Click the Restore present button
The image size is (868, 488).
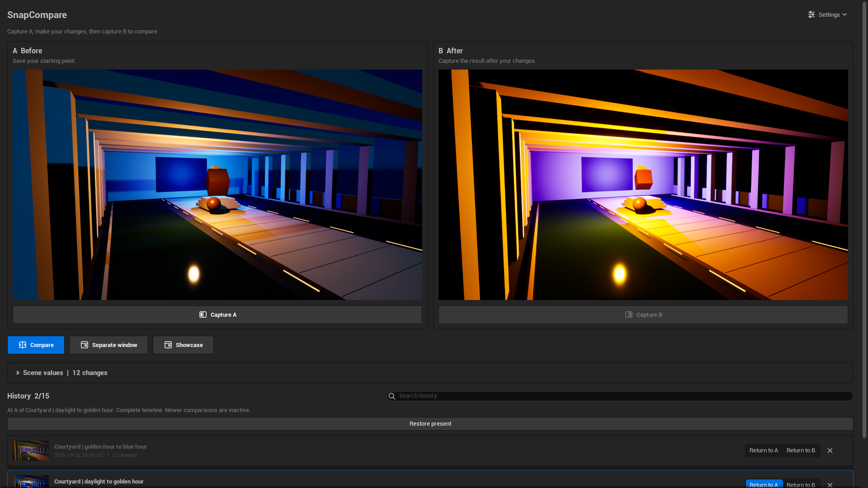click(430, 424)
